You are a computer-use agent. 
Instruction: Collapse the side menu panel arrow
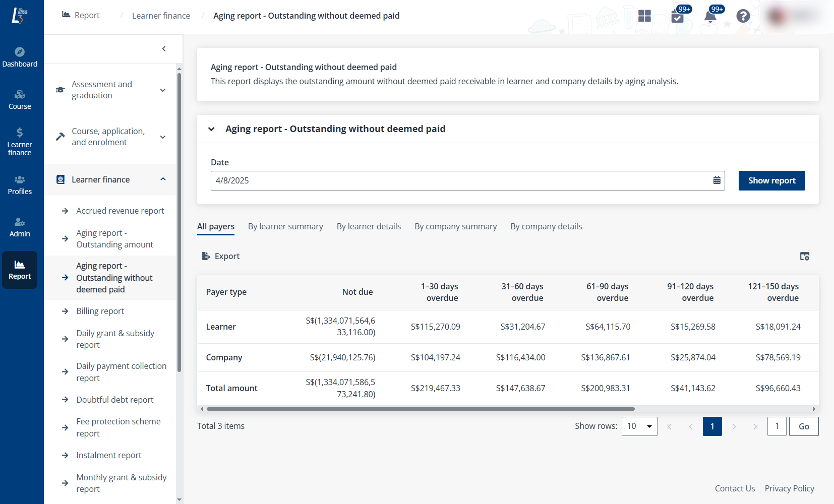(x=164, y=49)
